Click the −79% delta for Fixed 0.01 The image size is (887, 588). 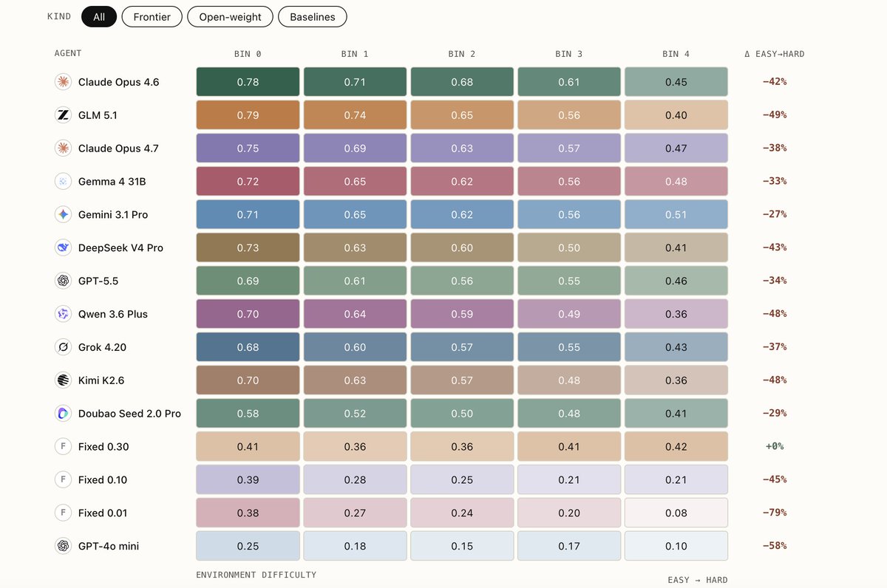click(x=775, y=513)
